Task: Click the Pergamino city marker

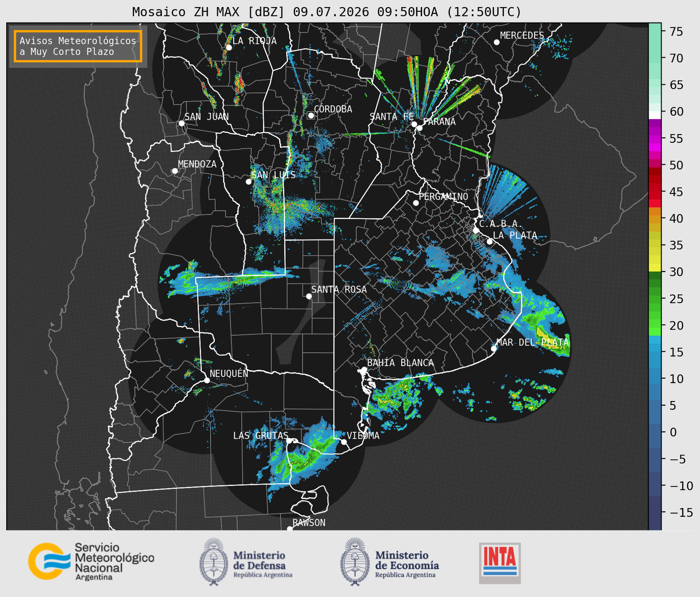Action: (416, 203)
